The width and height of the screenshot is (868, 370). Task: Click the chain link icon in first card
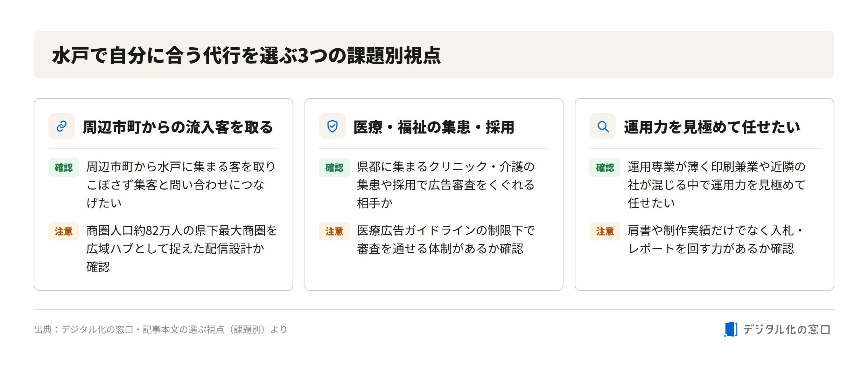[x=62, y=126]
